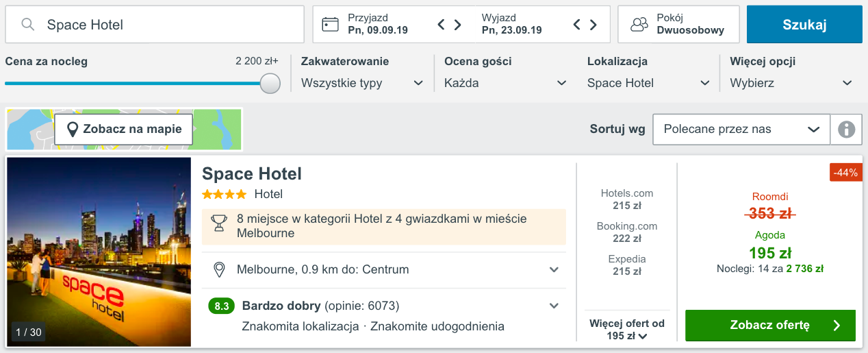
Task: Go to next arrival date arrow
Action: [458, 25]
